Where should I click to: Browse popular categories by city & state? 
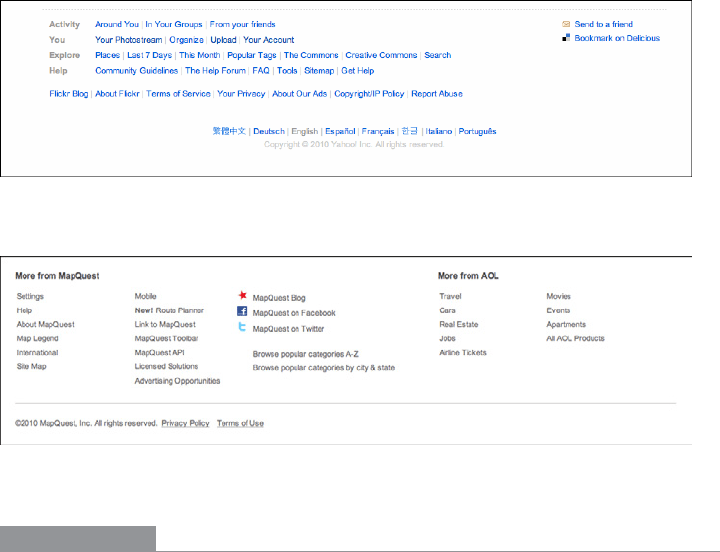323,368
